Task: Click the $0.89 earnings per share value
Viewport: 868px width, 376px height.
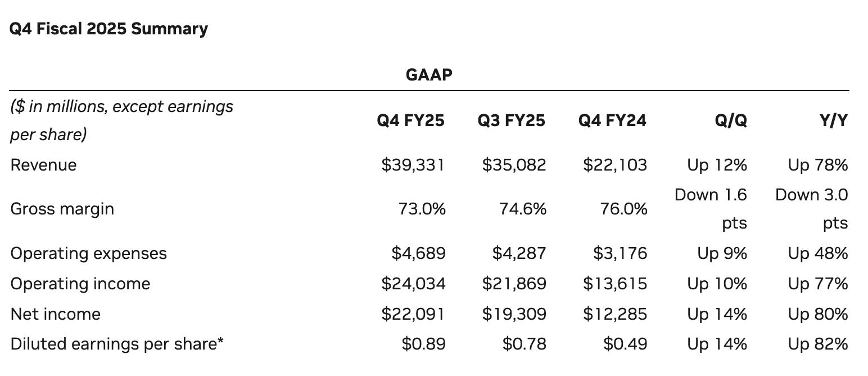Action: pos(424,344)
